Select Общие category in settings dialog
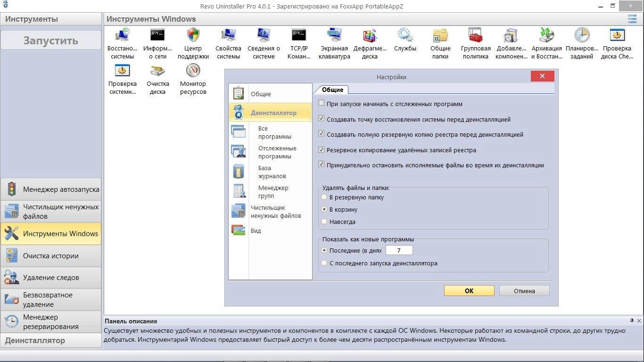The width and height of the screenshot is (644, 362). 270,93
